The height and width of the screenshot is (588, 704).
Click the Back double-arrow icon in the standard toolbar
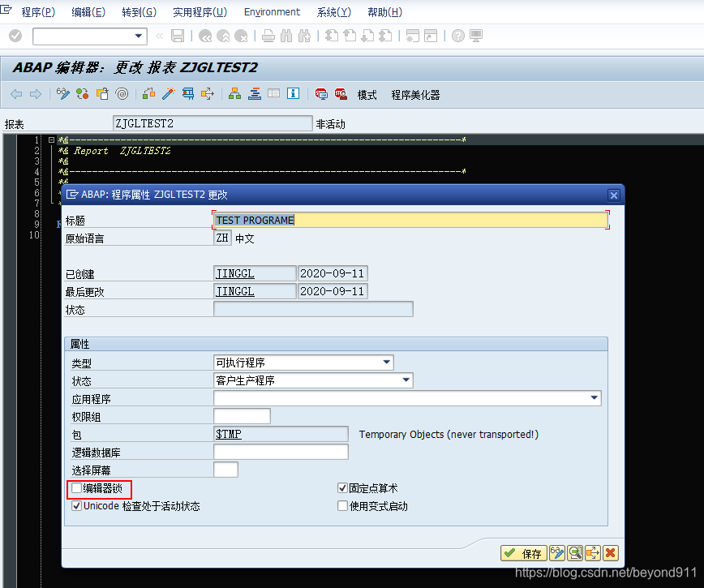(x=205, y=36)
